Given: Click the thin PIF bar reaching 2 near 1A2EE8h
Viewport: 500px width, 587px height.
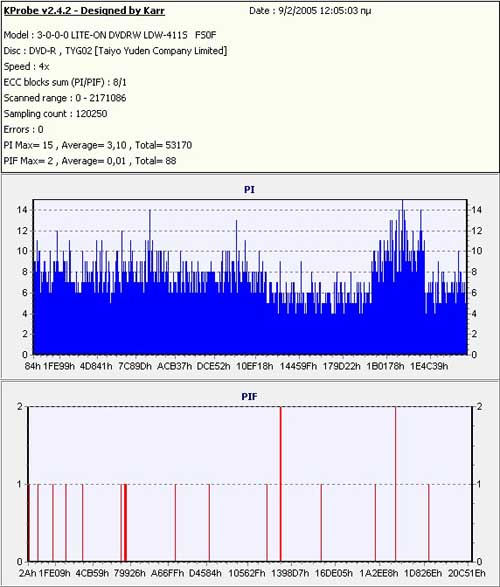Looking at the screenshot, I should (x=395, y=484).
